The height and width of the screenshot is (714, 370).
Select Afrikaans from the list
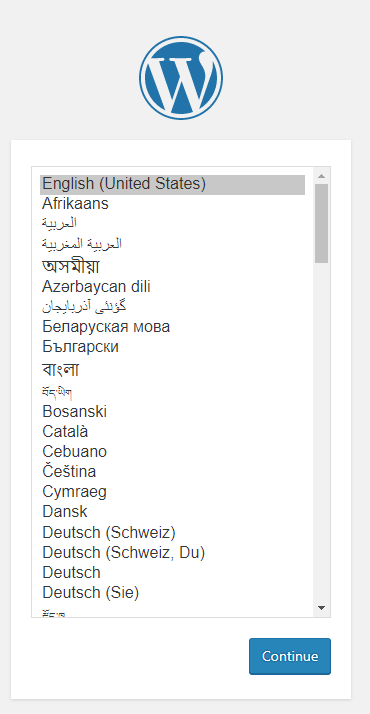click(x=172, y=204)
